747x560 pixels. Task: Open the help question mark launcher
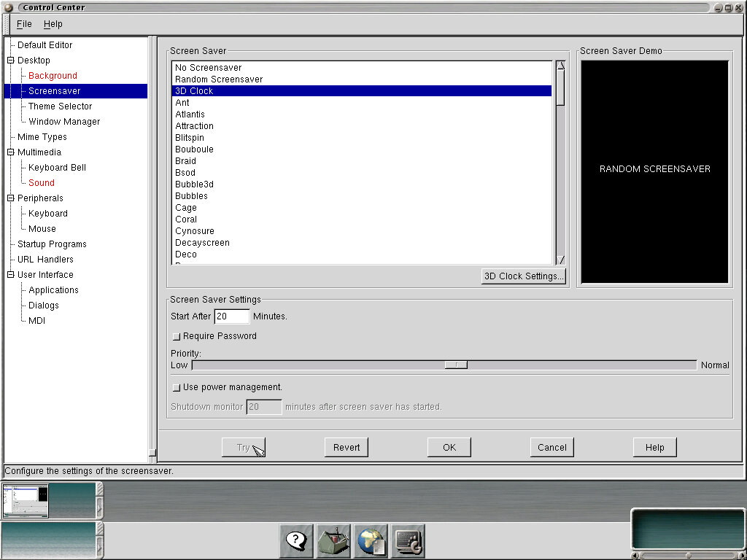point(295,541)
